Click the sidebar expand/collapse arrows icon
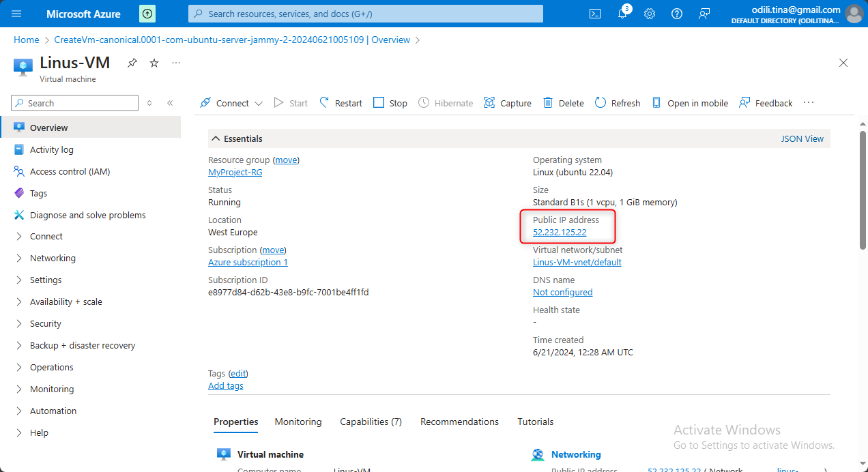This screenshot has width=868, height=472. (x=150, y=103)
